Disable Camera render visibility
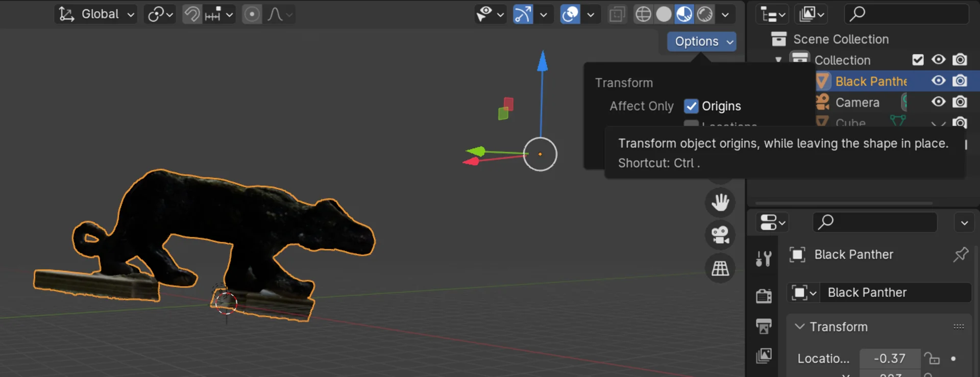The image size is (980, 377). click(x=960, y=102)
